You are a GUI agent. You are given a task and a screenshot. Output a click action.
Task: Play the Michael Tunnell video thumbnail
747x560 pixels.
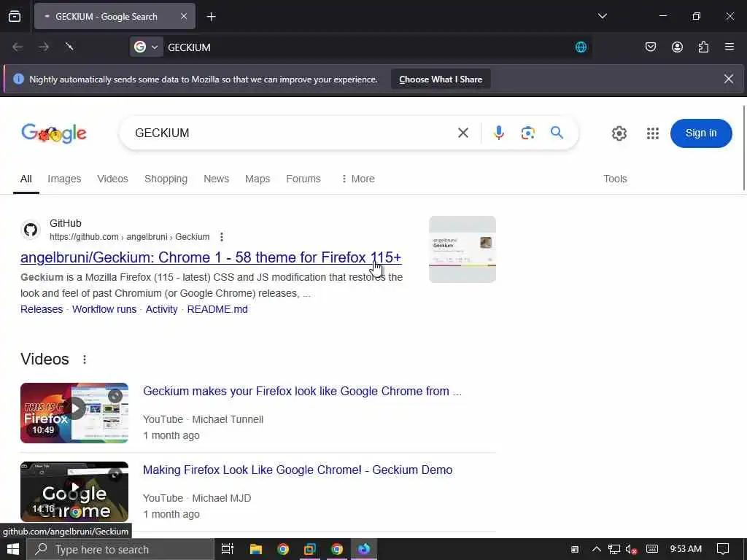pyautogui.click(x=74, y=413)
